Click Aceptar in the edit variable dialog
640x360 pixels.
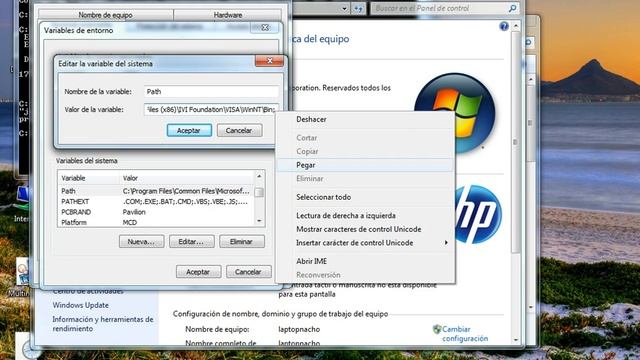(x=189, y=131)
